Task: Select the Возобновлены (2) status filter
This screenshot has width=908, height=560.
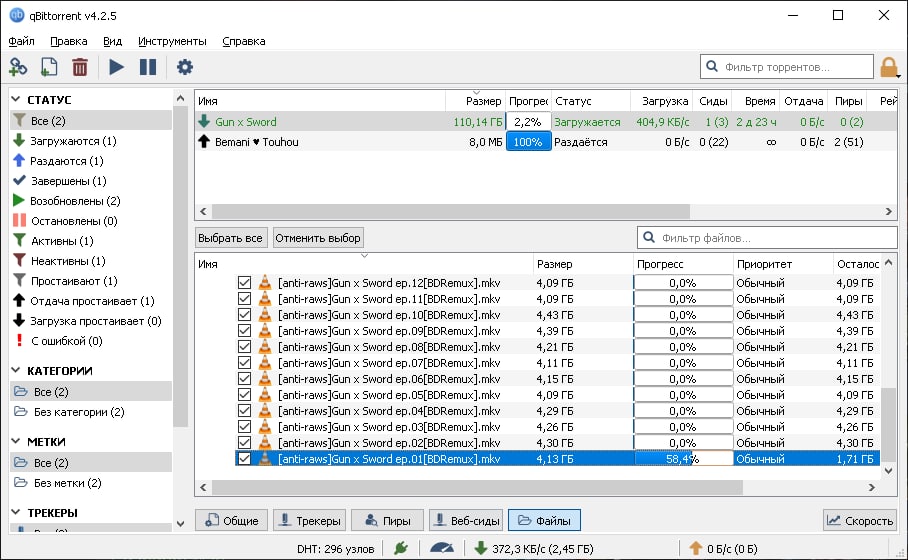Action: [x=91, y=201]
